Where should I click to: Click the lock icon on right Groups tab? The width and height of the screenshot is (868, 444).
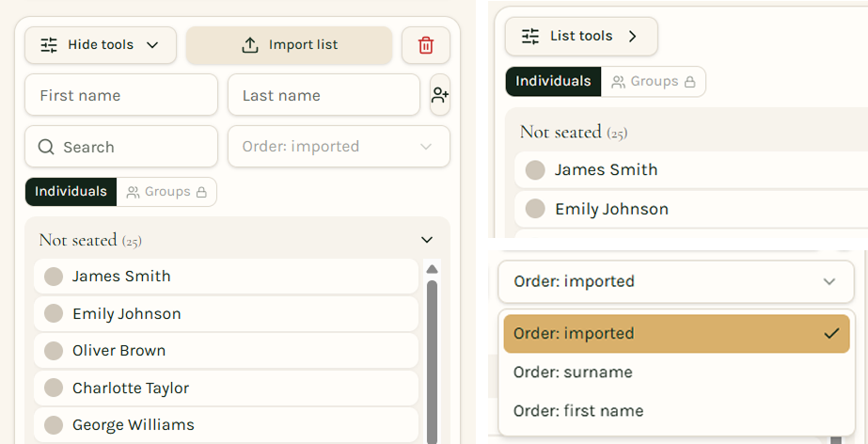click(x=689, y=82)
